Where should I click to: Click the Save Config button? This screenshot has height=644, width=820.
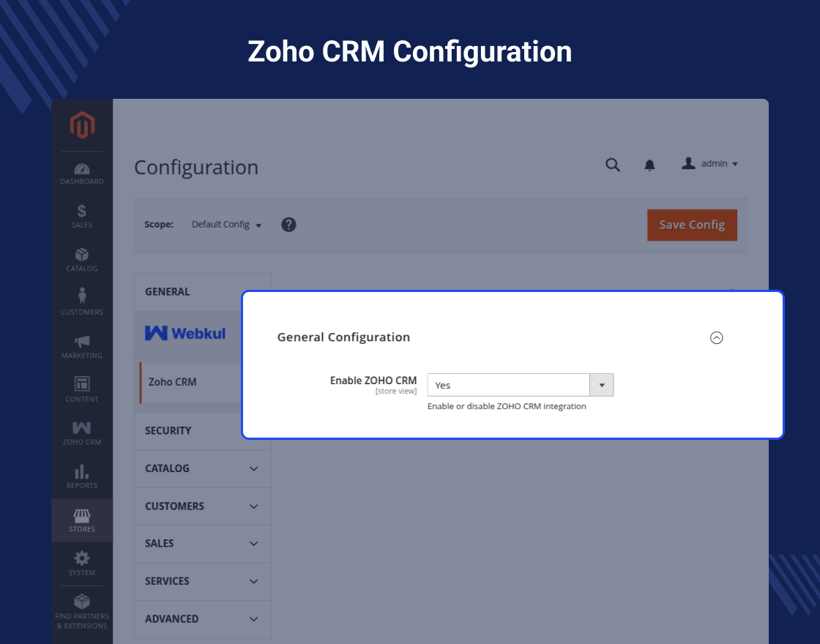click(x=692, y=225)
